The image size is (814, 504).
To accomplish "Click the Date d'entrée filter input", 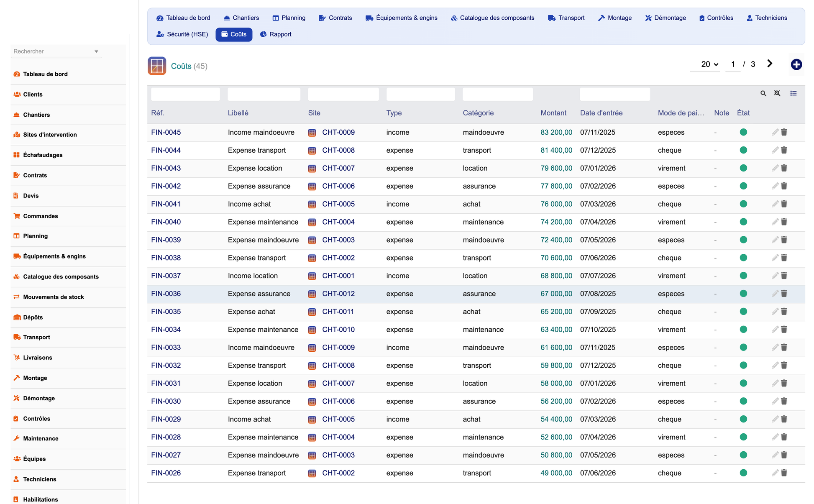I will [x=615, y=95].
